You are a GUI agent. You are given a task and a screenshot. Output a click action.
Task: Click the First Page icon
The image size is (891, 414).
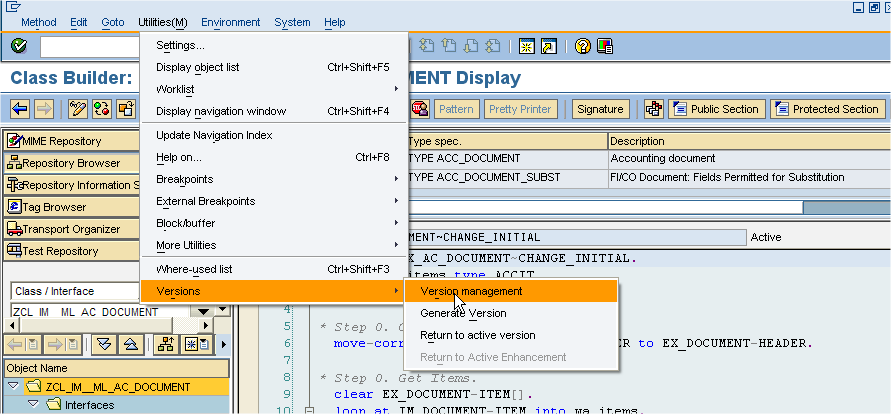click(427, 46)
